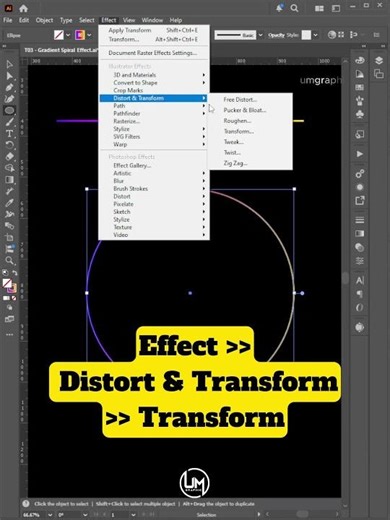
Task: Open the search magnifier icon
Action: coord(294,8)
